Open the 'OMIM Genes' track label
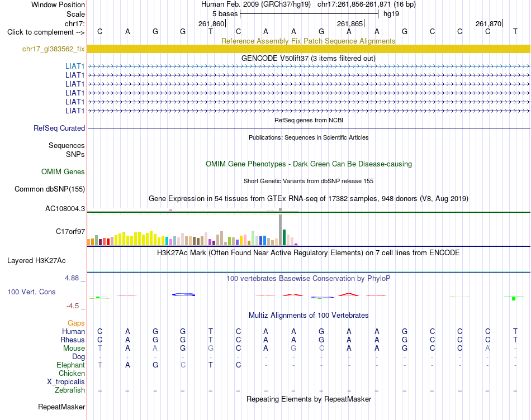The height and width of the screenshot is (420, 531). pyautogui.click(x=63, y=171)
